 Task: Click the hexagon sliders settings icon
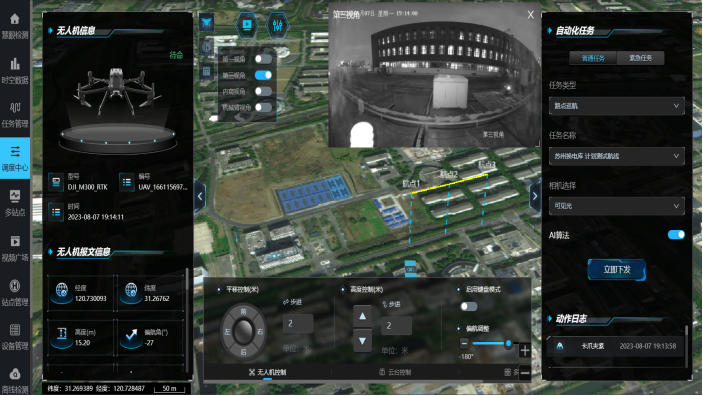[278, 25]
